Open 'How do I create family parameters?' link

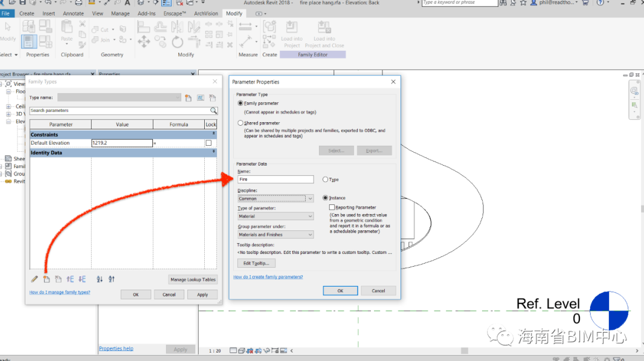click(x=268, y=277)
